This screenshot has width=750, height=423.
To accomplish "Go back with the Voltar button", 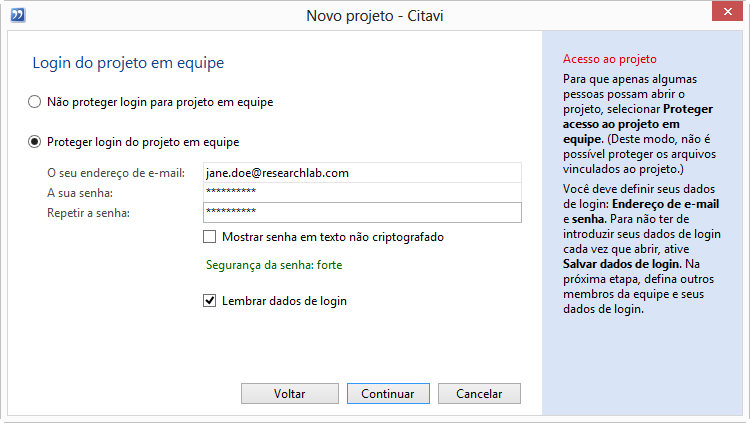I will [x=290, y=393].
